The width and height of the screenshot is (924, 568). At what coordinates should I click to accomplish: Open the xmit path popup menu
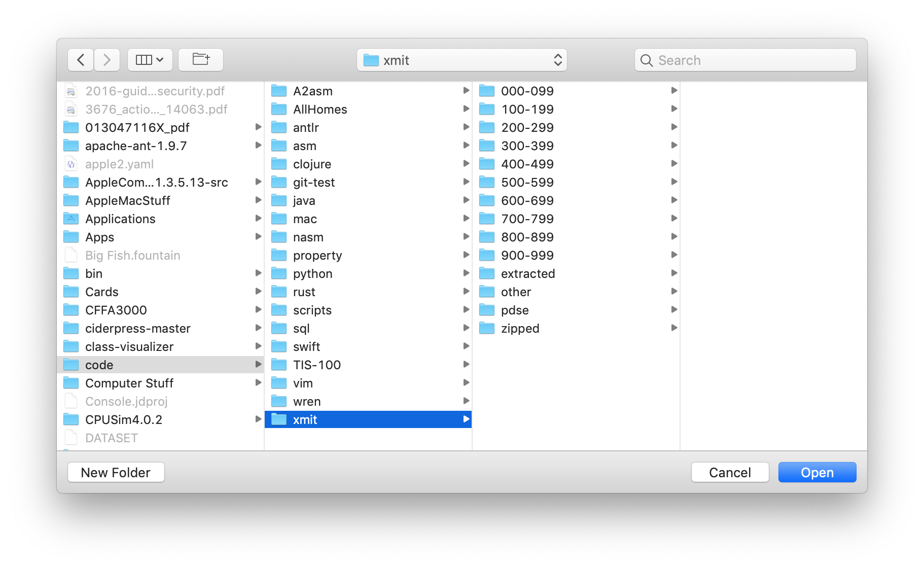click(x=461, y=60)
